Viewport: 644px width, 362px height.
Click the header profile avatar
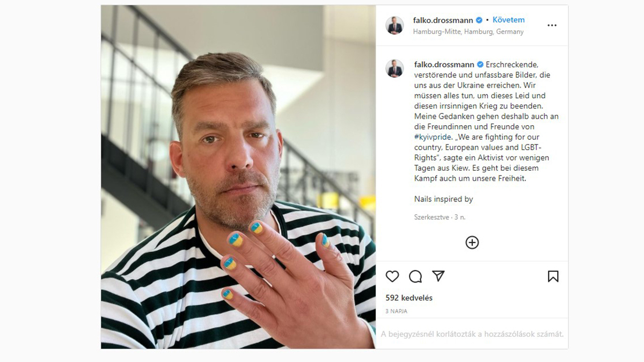click(394, 25)
